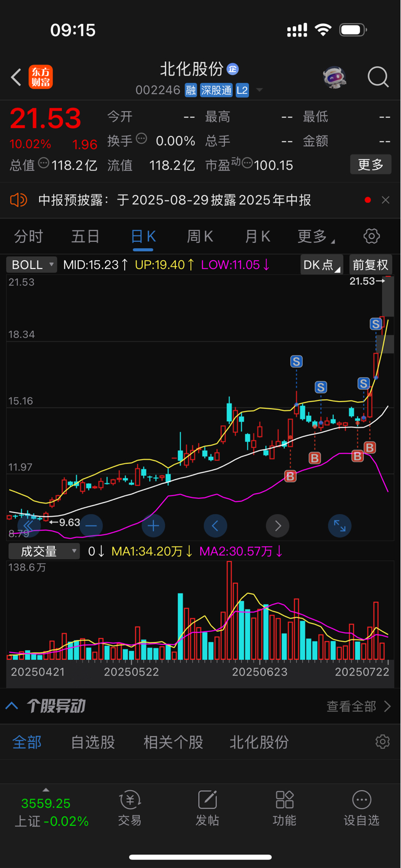Tap the L2 level badge
Image resolution: width=401 pixels, height=868 pixels.
242,90
